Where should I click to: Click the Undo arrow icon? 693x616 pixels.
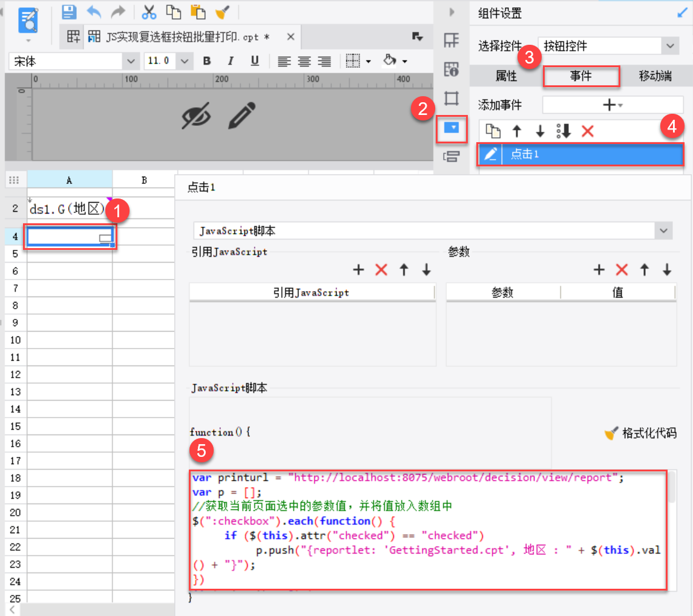point(94,11)
